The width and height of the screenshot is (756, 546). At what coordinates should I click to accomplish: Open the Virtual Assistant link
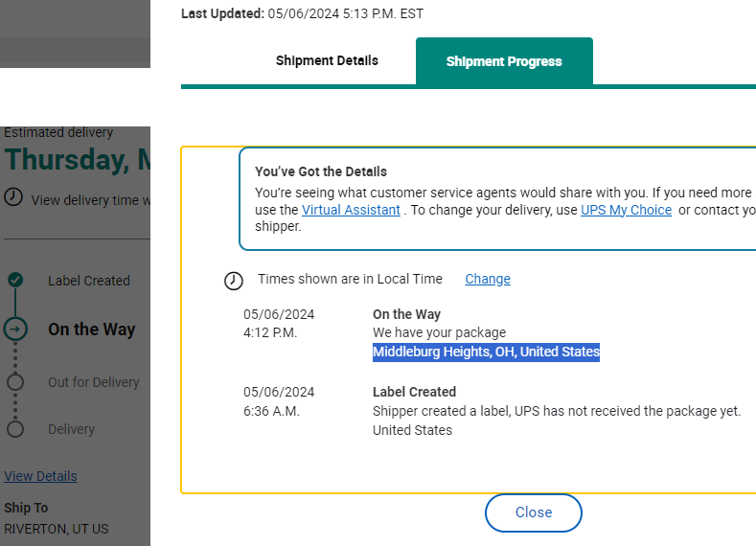(x=351, y=210)
